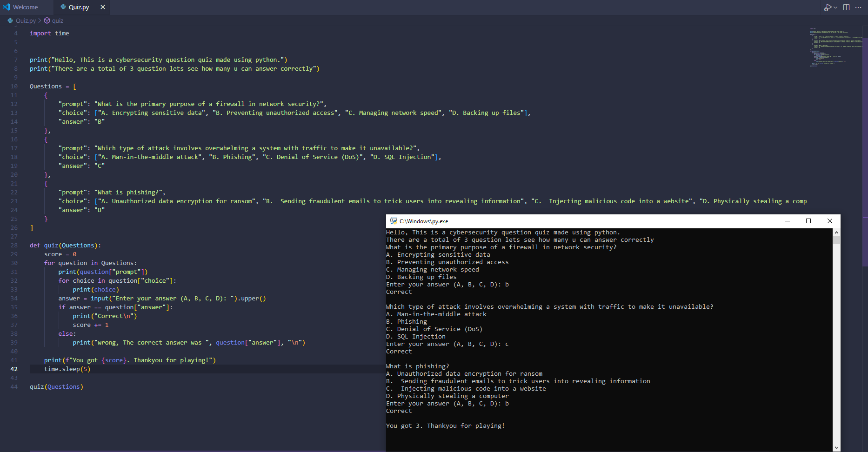Maximize the py.exe console window
This screenshot has height=452, width=868.
click(808, 221)
